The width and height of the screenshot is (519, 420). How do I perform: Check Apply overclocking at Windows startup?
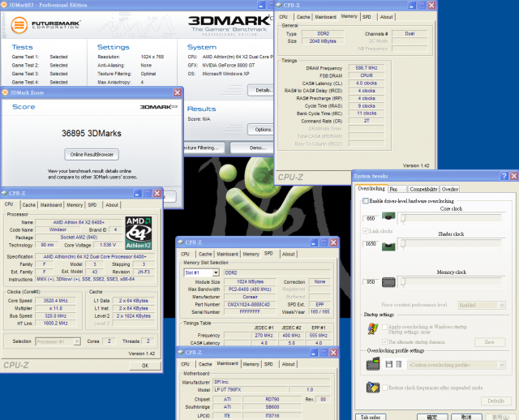tap(384, 327)
